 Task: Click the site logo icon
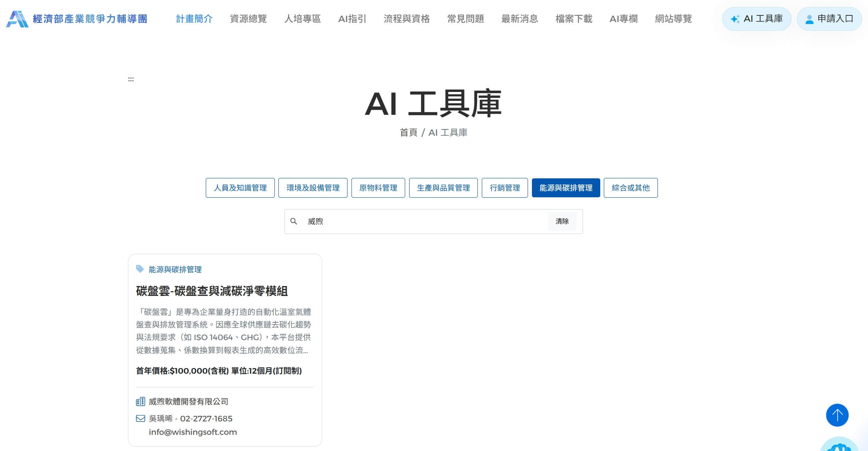tap(17, 19)
